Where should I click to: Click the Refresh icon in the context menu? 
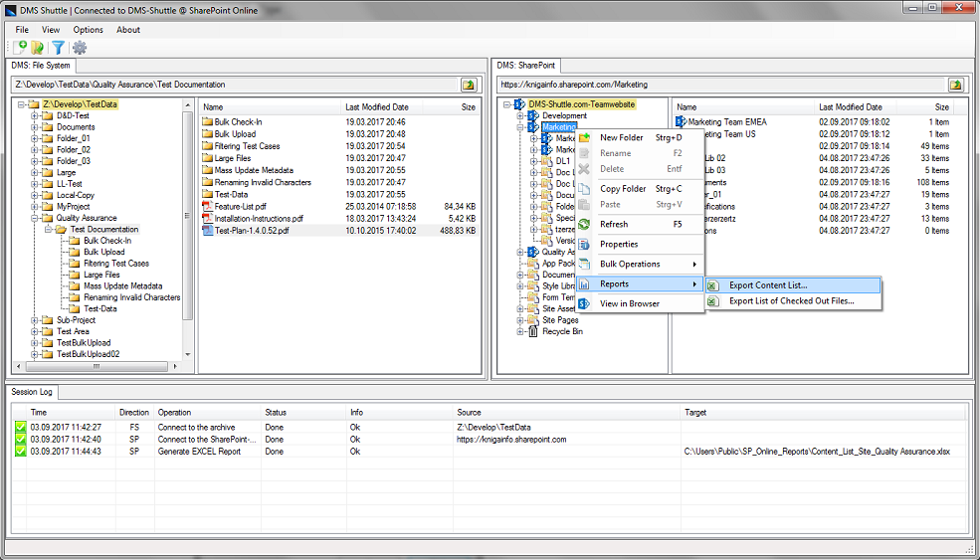click(x=584, y=225)
